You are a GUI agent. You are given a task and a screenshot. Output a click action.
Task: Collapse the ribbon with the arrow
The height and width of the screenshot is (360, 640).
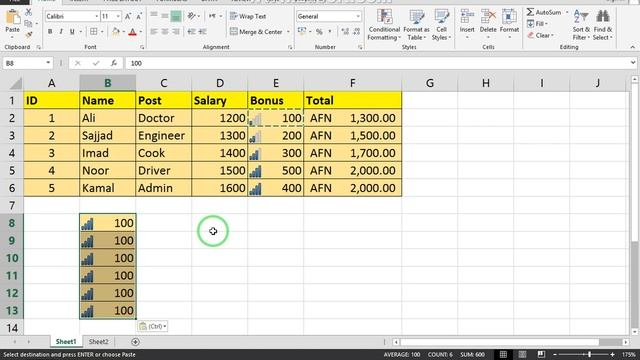pyautogui.click(x=633, y=47)
